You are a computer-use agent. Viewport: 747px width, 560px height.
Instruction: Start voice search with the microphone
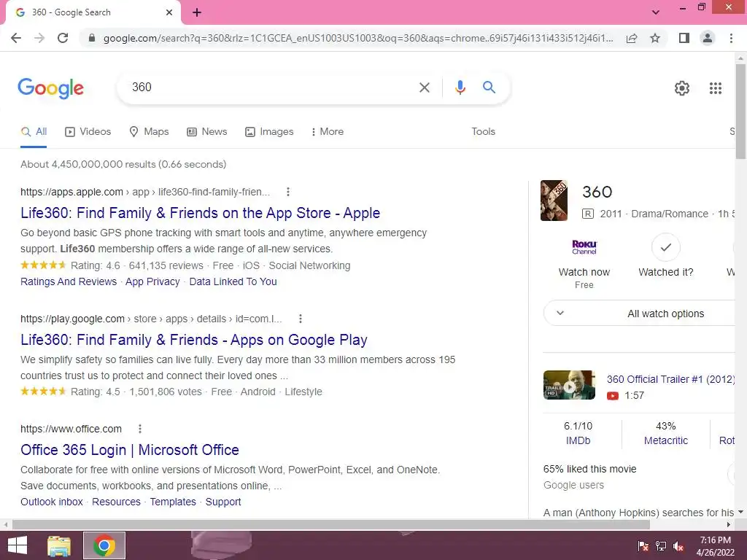point(460,87)
